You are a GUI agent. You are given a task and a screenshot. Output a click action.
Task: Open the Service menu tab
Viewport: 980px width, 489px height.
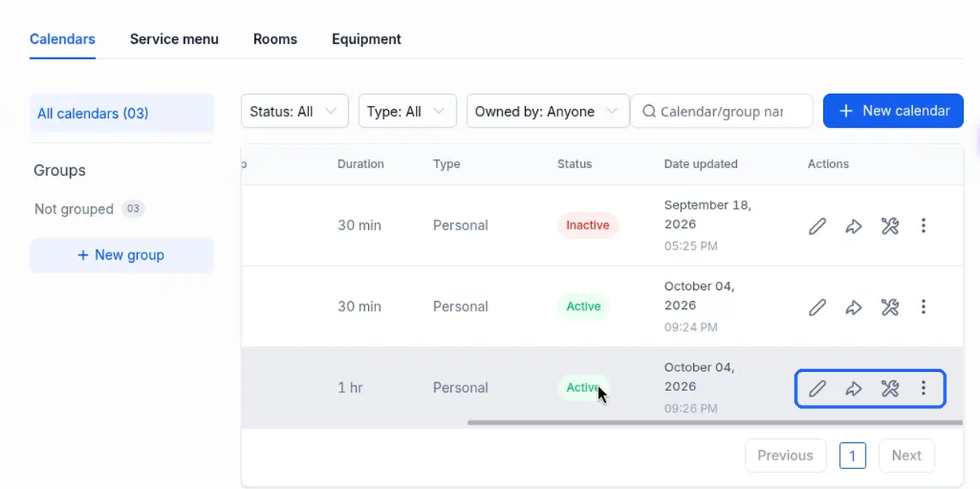coord(174,39)
